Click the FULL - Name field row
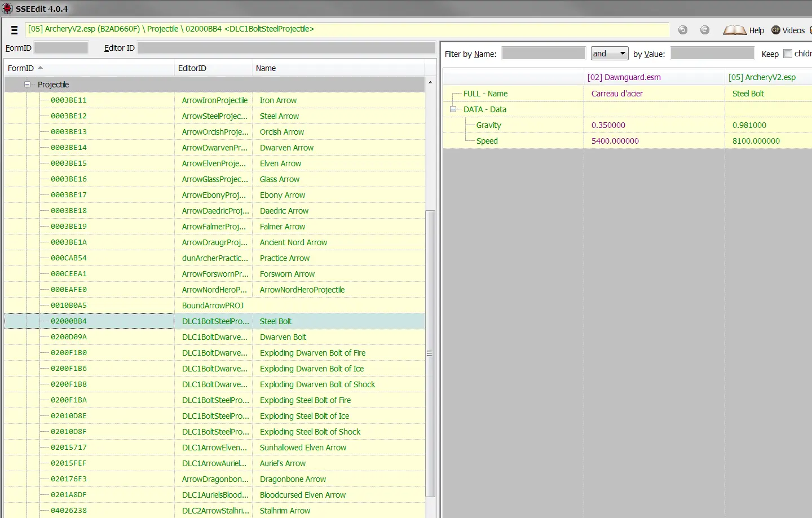Image resolution: width=812 pixels, height=518 pixels. click(x=627, y=94)
